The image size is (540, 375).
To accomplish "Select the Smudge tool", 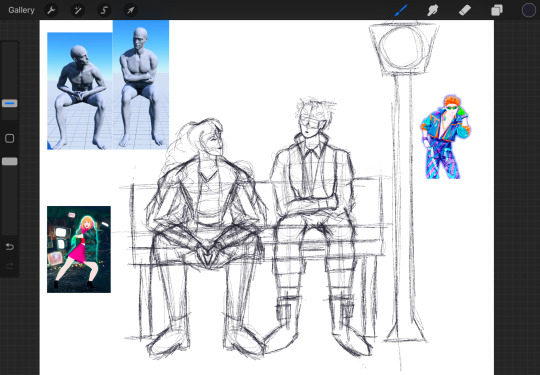I will 432,10.
